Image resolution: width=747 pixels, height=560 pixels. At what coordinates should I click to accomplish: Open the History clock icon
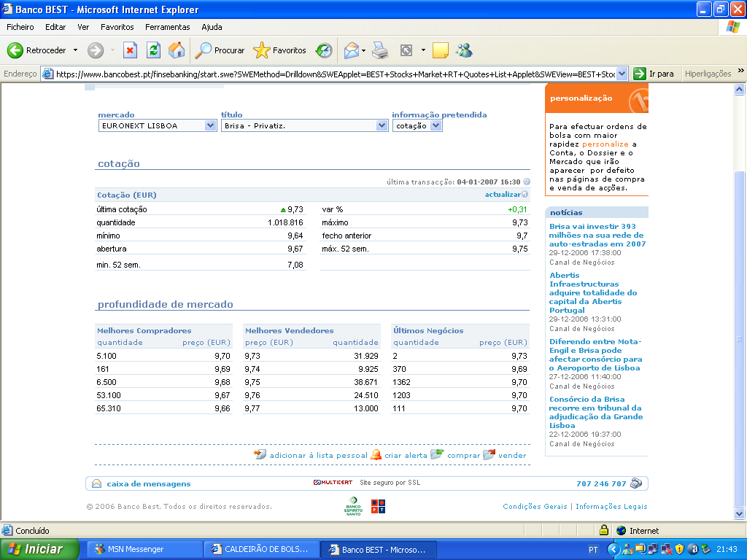pyautogui.click(x=324, y=50)
